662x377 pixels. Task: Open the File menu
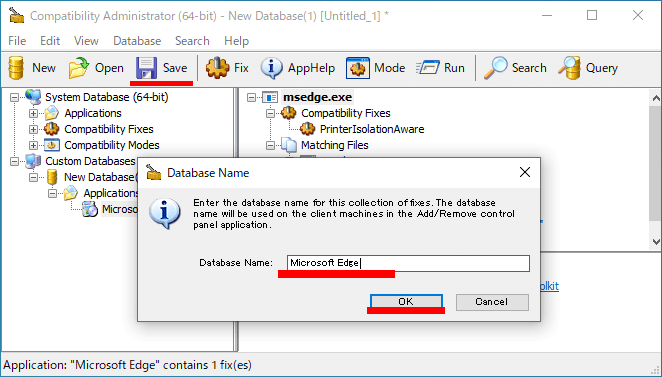(x=17, y=41)
